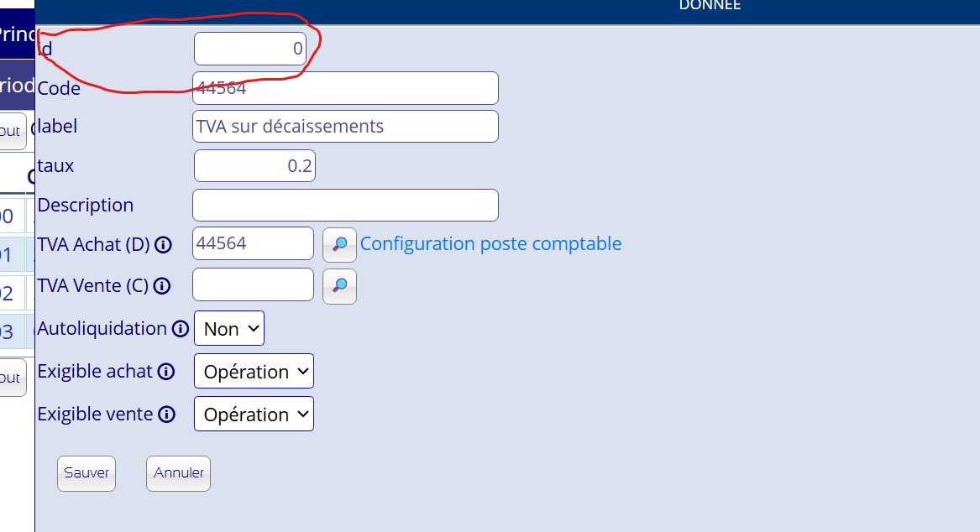Click the info icon next to Autoliquidation
Viewport: 980px width, 532px height.
[180, 329]
